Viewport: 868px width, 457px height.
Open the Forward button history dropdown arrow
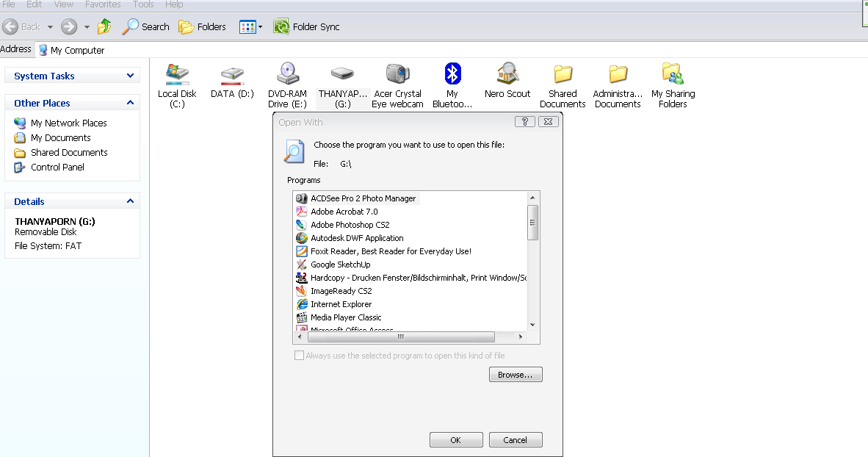pos(87,26)
